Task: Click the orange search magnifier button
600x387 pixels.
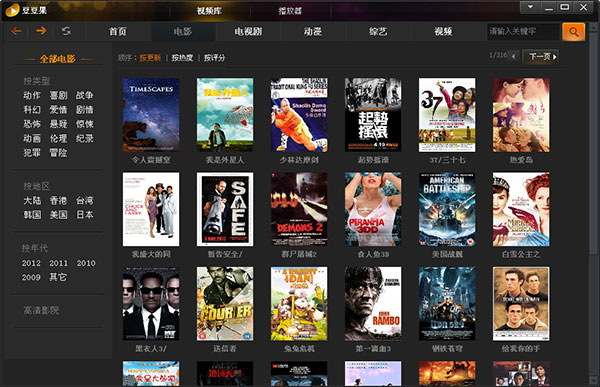Action: tap(573, 31)
